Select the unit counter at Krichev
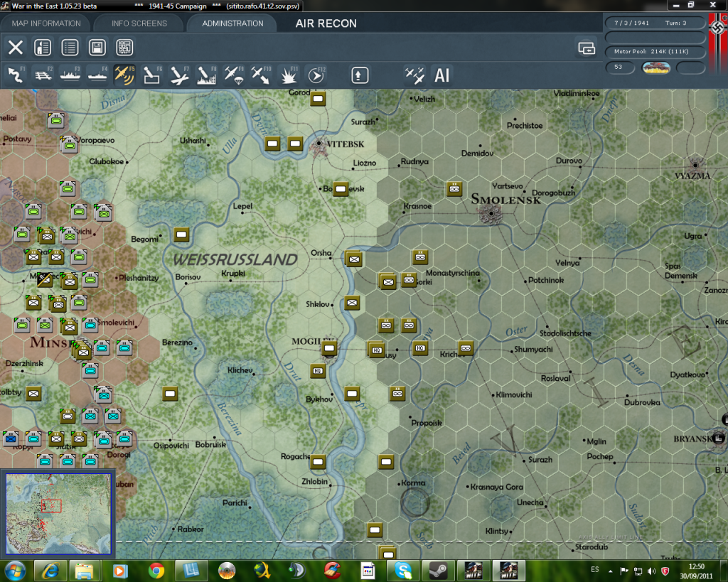The height and width of the screenshot is (582, 728). coord(466,348)
